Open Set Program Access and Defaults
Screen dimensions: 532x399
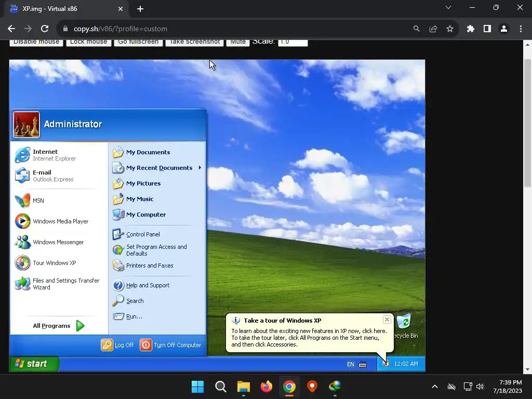click(x=150, y=250)
